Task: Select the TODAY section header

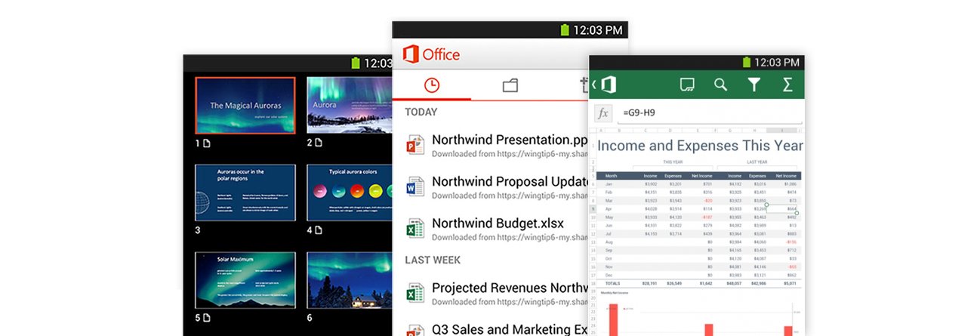Action: [421, 112]
